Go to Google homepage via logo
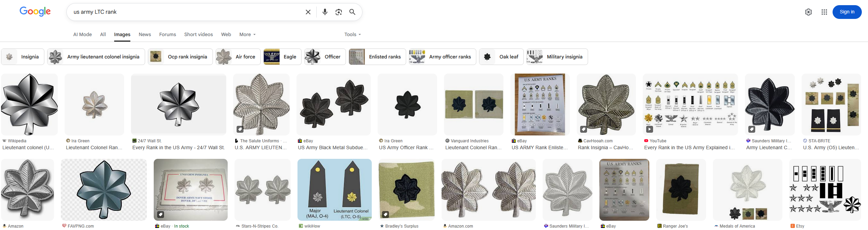 (x=35, y=11)
